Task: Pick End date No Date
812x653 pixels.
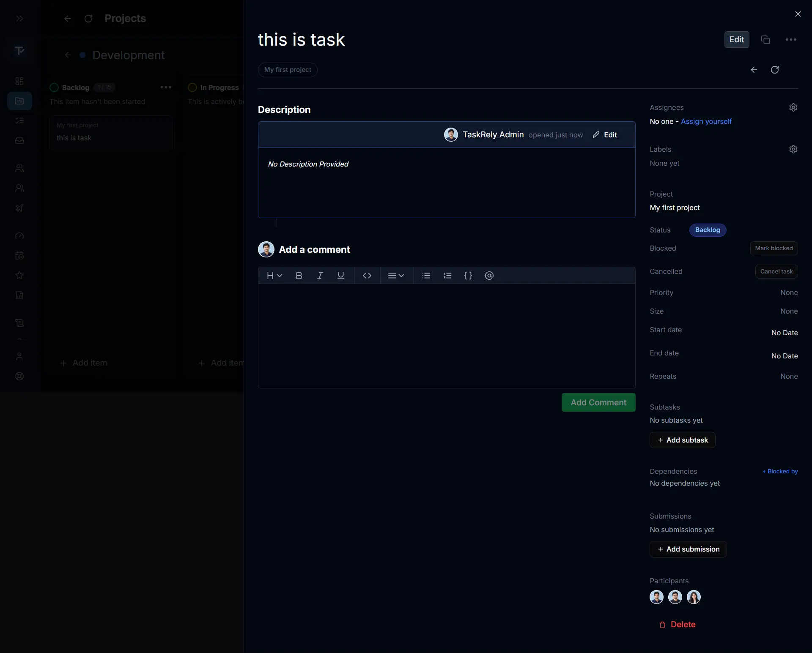Action: (x=785, y=356)
